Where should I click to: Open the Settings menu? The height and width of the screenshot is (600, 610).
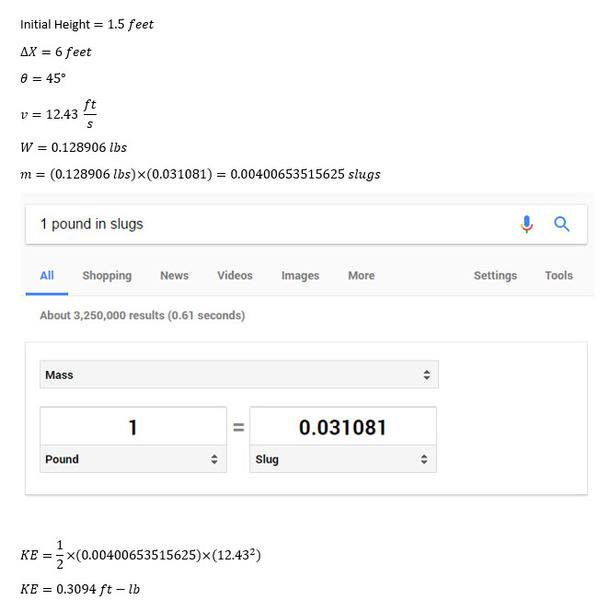coord(495,275)
